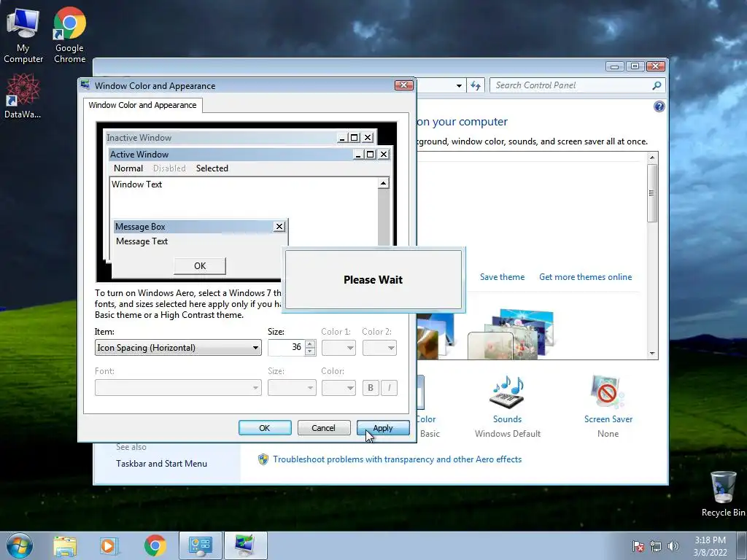Click Action Center flag tray icon

pyautogui.click(x=638, y=547)
